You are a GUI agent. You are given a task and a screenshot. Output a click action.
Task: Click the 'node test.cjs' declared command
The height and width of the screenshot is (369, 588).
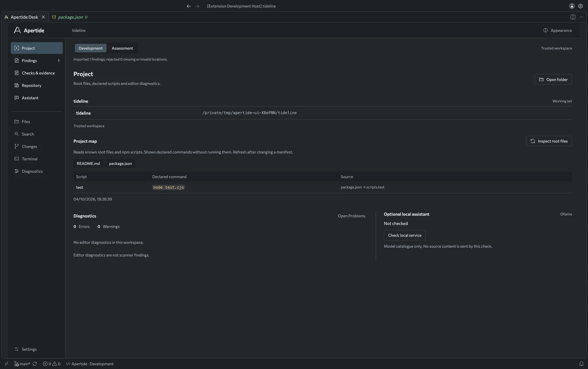point(169,187)
